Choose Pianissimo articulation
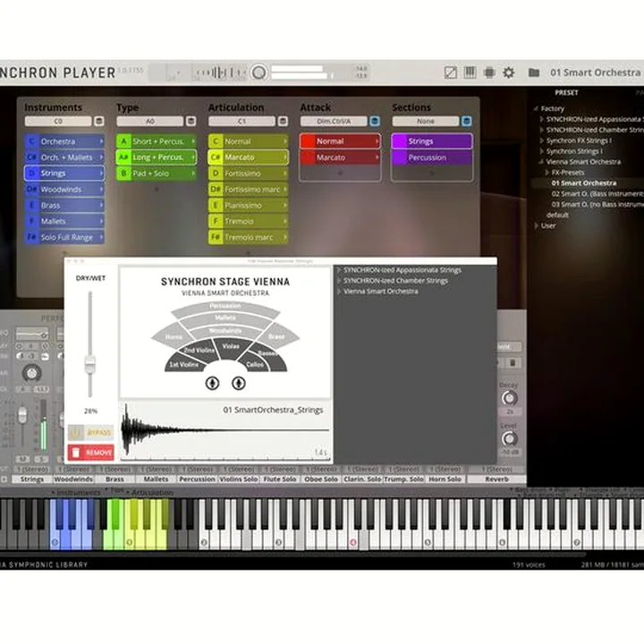This screenshot has width=644, height=644. (x=248, y=206)
